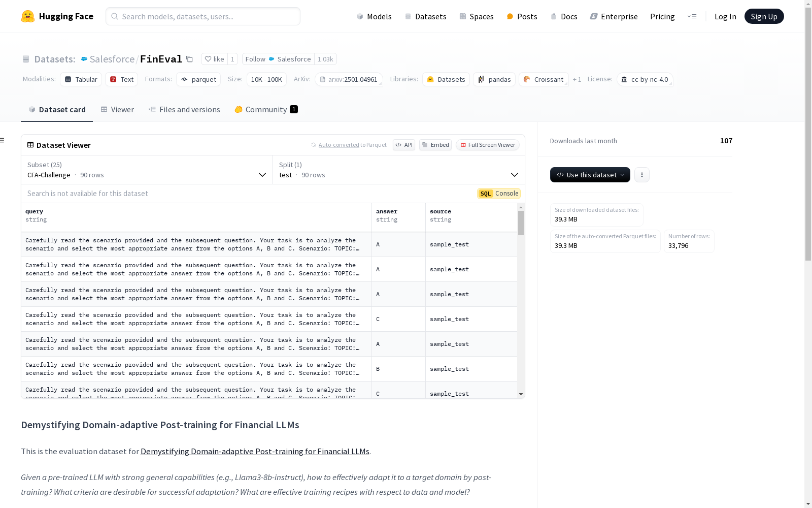Image resolution: width=812 pixels, height=508 pixels.
Task: Switch to the Dataset card tab
Action: (57, 110)
